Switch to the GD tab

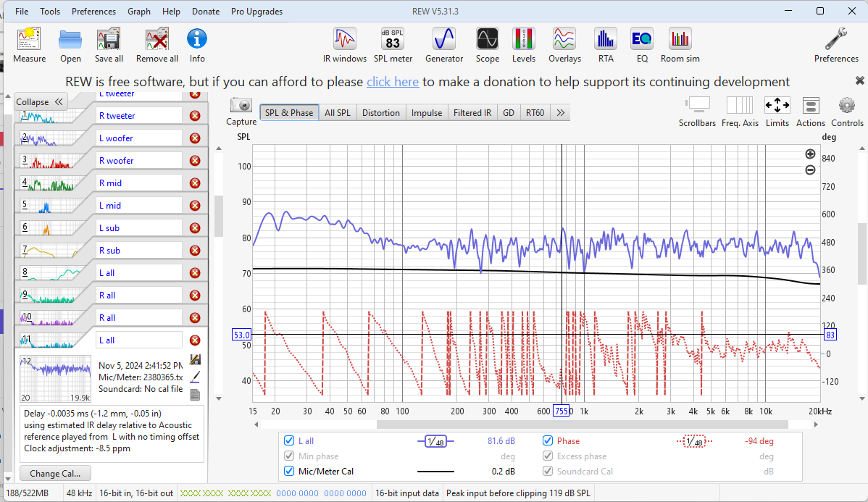pos(509,112)
